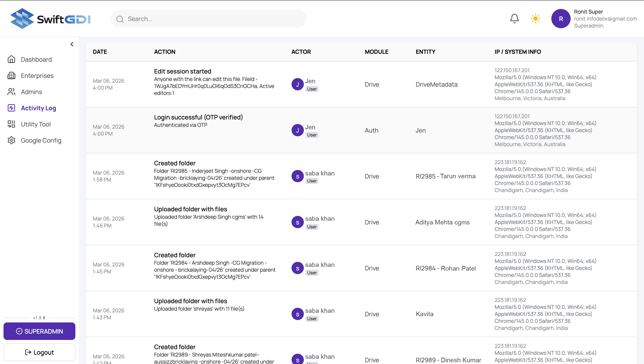Sort by DATE column header

click(100, 52)
